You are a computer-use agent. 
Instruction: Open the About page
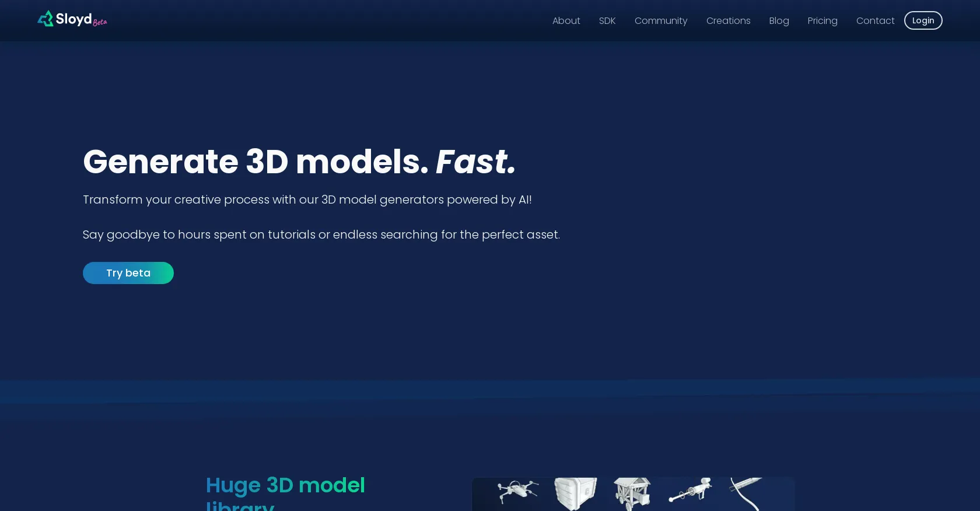pyautogui.click(x=566, y=21)
